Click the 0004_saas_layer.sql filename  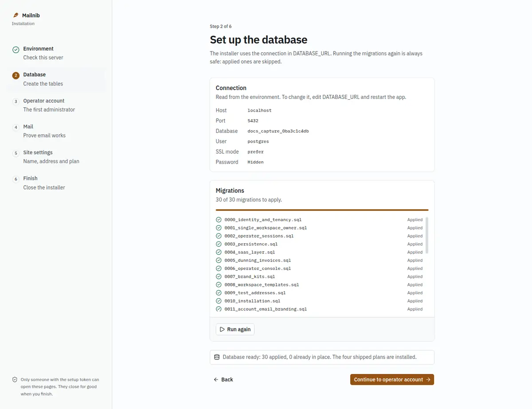(x=250, y=252)
